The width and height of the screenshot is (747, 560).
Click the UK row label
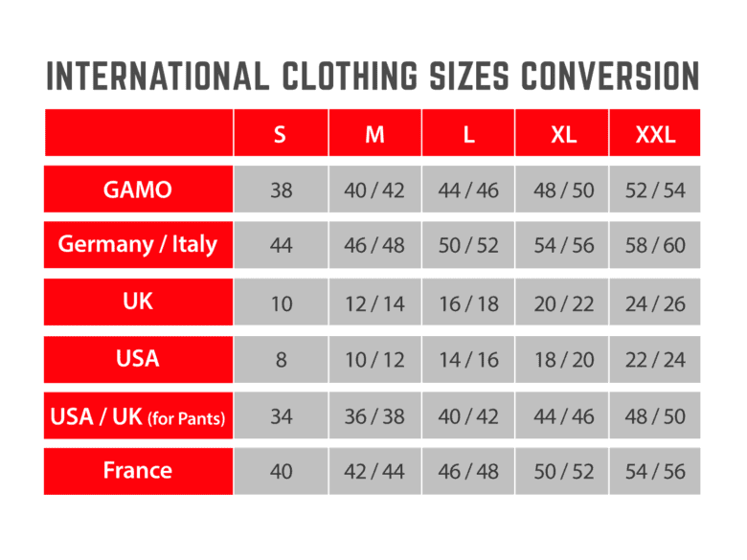[138, 302]
